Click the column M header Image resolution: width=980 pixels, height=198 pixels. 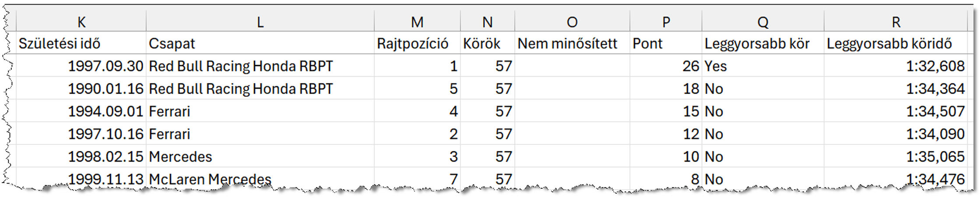[x=417, y=21]
